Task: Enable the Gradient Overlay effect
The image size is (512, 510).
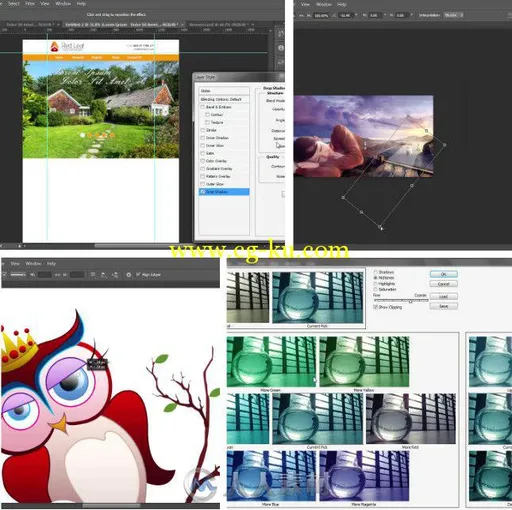Action: [202, 169]
